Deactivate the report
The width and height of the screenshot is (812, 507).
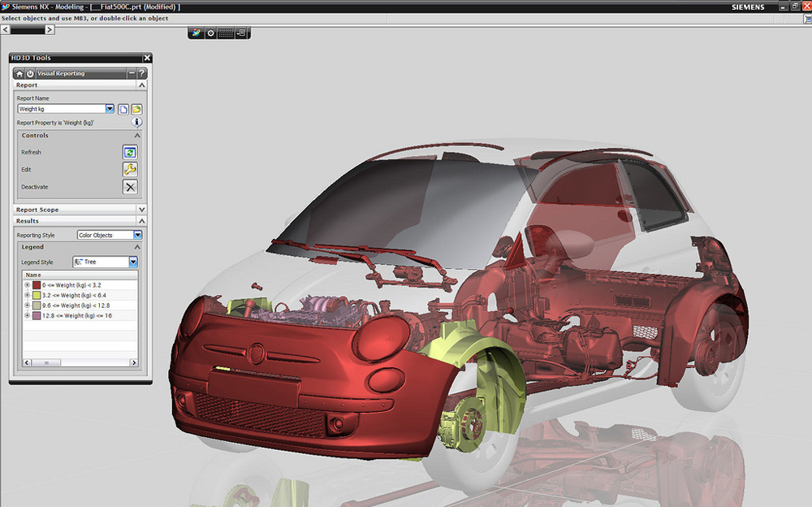[x=130, y=187]
